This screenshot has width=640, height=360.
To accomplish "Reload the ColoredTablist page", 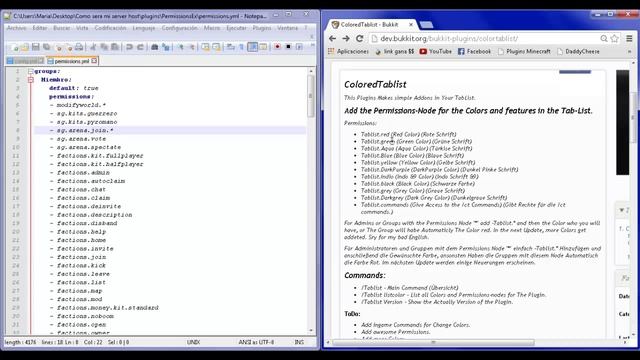I will 360,38.
